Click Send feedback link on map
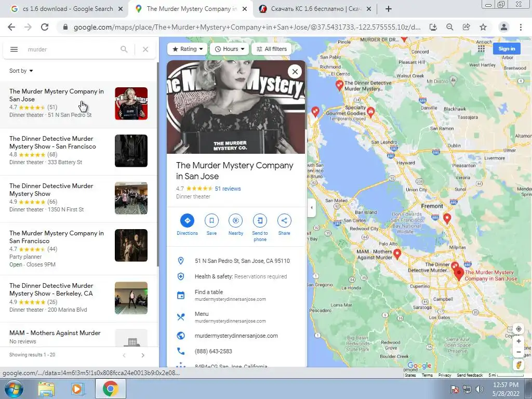Image resolution: width=532 pixels, height=399 pixels. click(470, 375)
